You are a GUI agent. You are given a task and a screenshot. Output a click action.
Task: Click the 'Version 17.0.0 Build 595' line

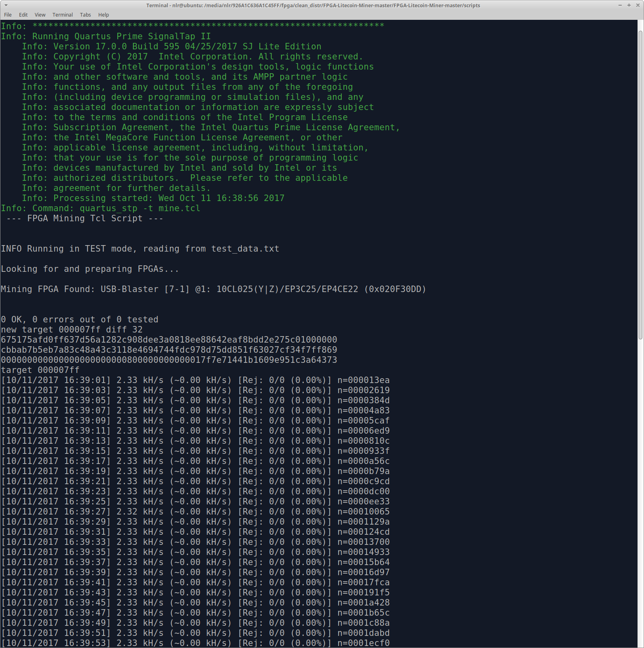172,47
